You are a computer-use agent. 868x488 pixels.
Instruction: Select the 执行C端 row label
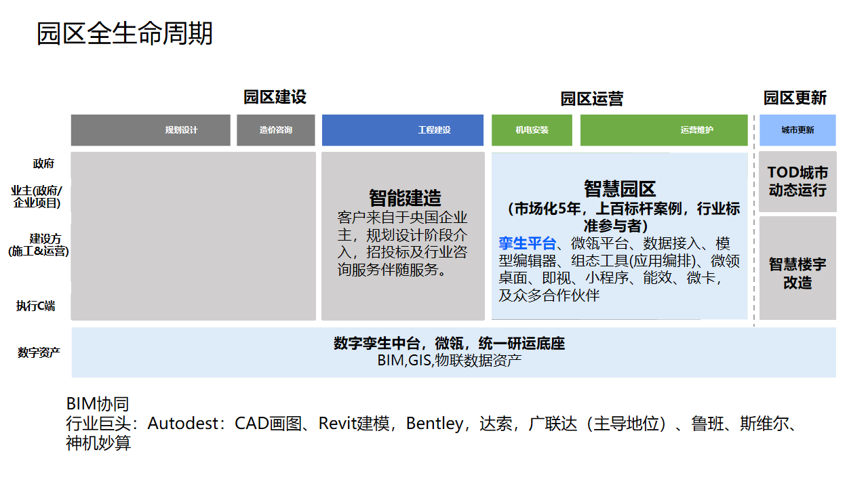(36, 306)
